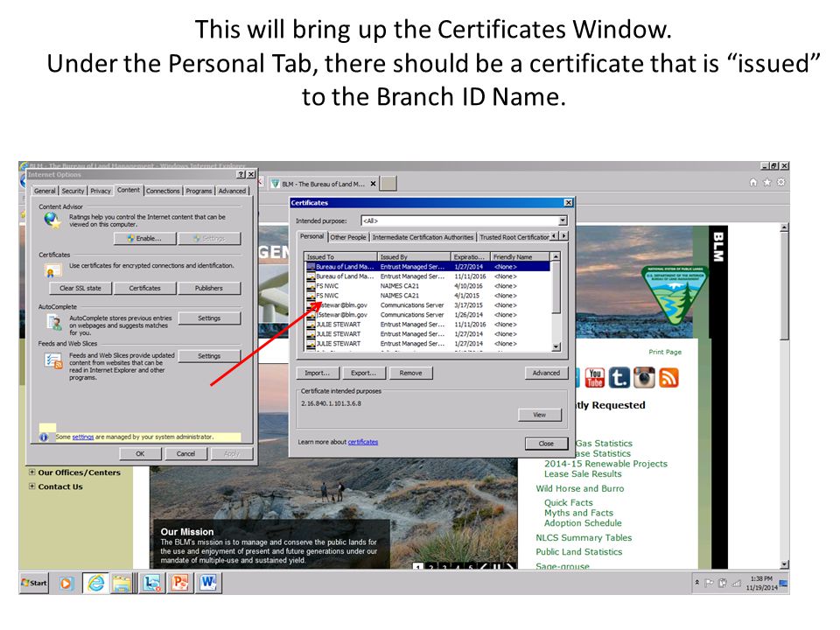Click the help question mark in Internet Options
This screenshot has width=840, height=630.
click(241, 175)
